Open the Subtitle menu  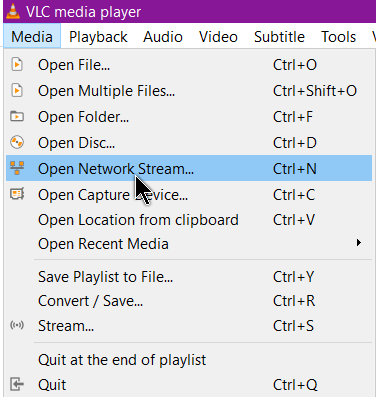click(x=279, y=37)
